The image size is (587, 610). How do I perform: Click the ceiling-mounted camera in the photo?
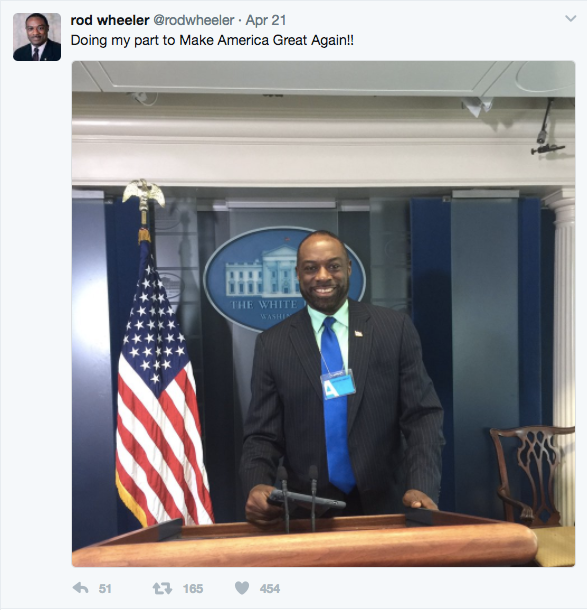(x=546, y=128)
